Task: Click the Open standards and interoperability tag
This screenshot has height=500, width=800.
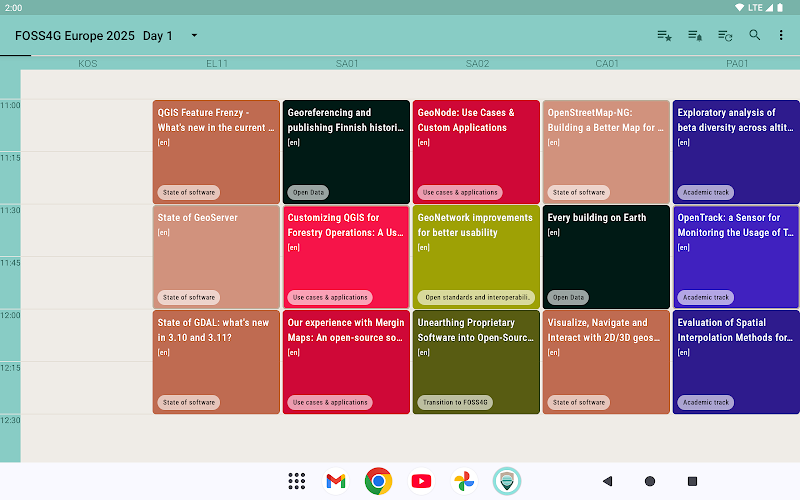Action: pos(476,297)
